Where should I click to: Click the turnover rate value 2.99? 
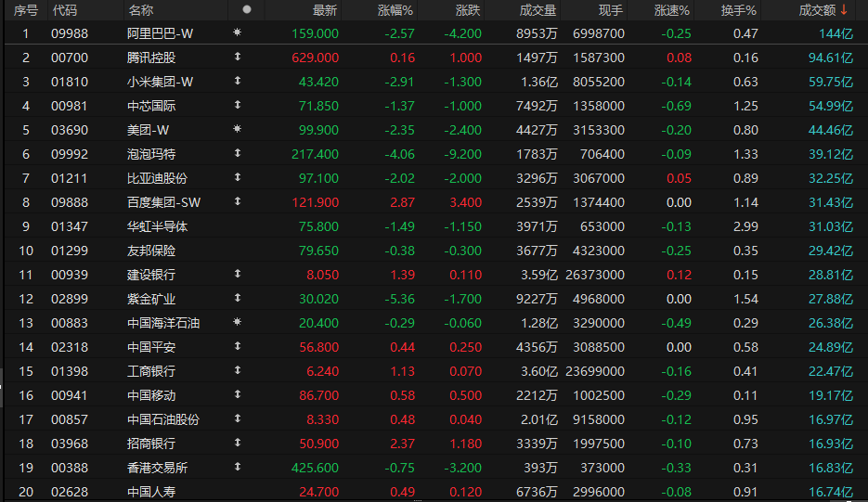click(745, 226)
